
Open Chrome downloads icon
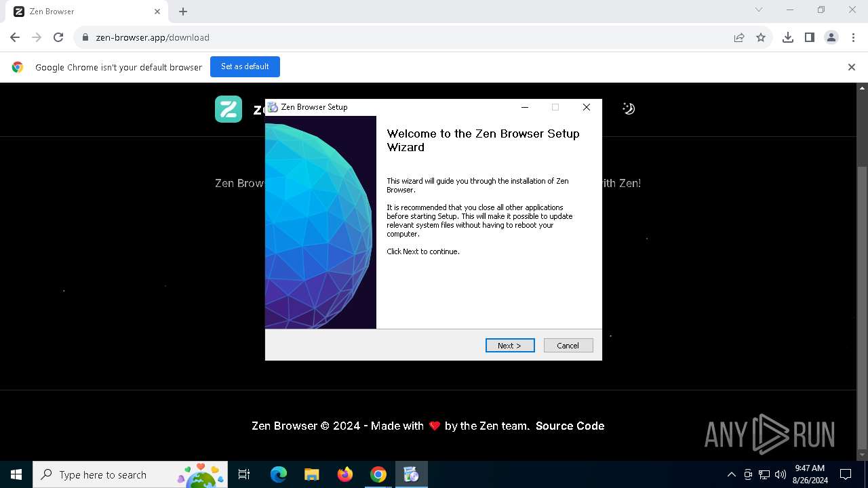coord(788,37)
